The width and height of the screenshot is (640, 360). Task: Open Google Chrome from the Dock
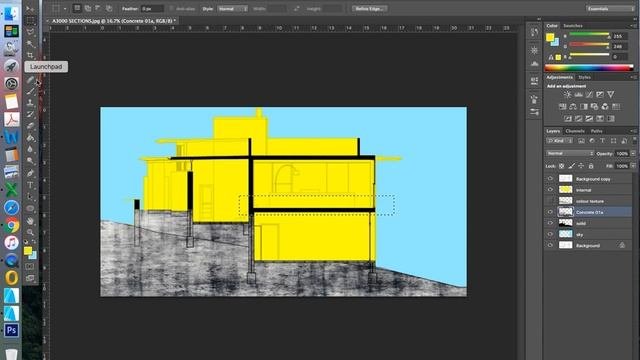coord(11,225)
